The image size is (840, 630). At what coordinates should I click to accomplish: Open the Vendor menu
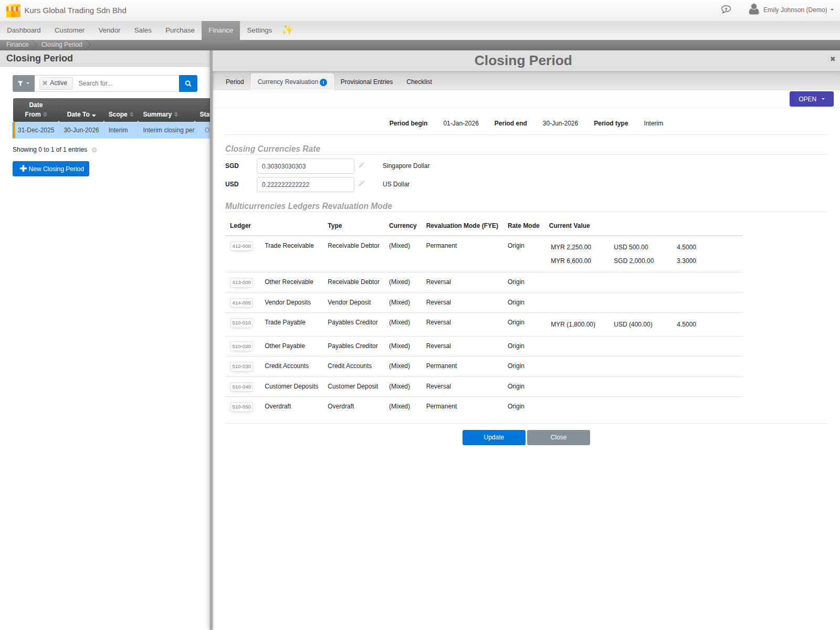(x=109, y=30)
